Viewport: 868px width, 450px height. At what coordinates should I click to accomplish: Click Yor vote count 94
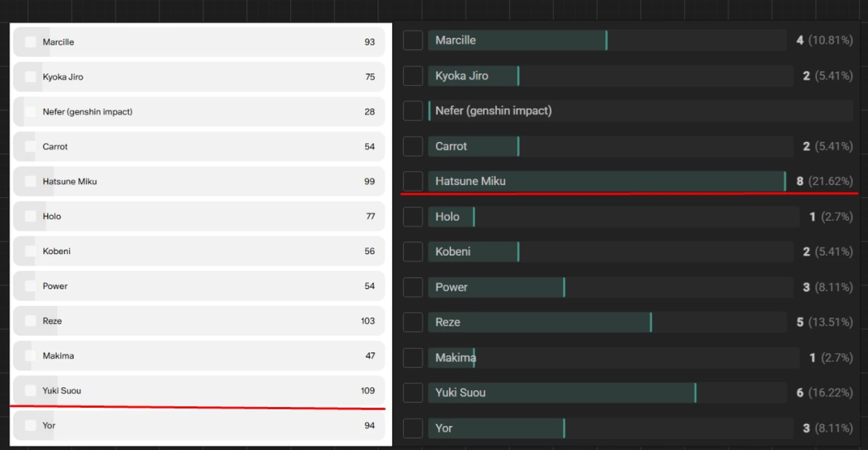pyautogui.click(x=369, y=425)
